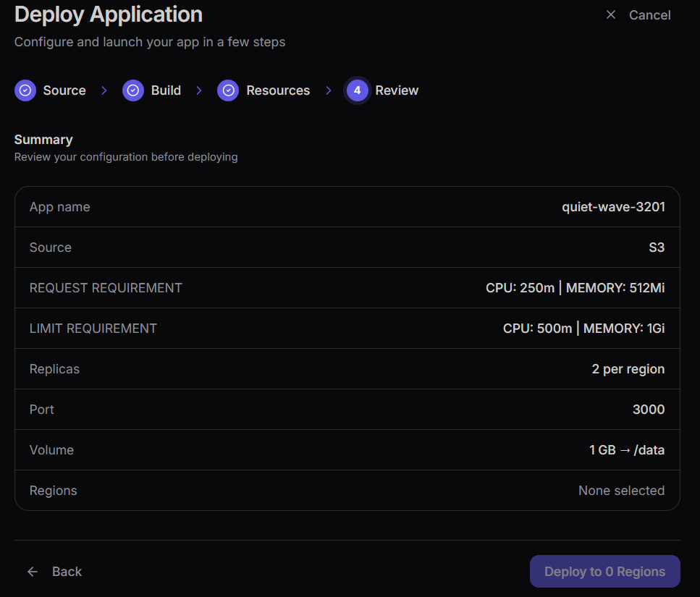Click the chevron between Resources and Review
The image size is (700, 597).
pyautogui.click(x=329, y=90)
